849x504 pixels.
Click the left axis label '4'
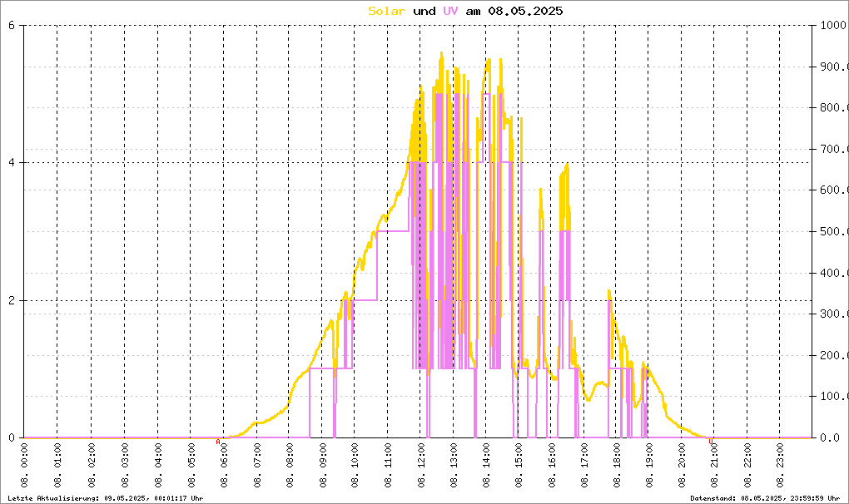(x=12, y=163)
